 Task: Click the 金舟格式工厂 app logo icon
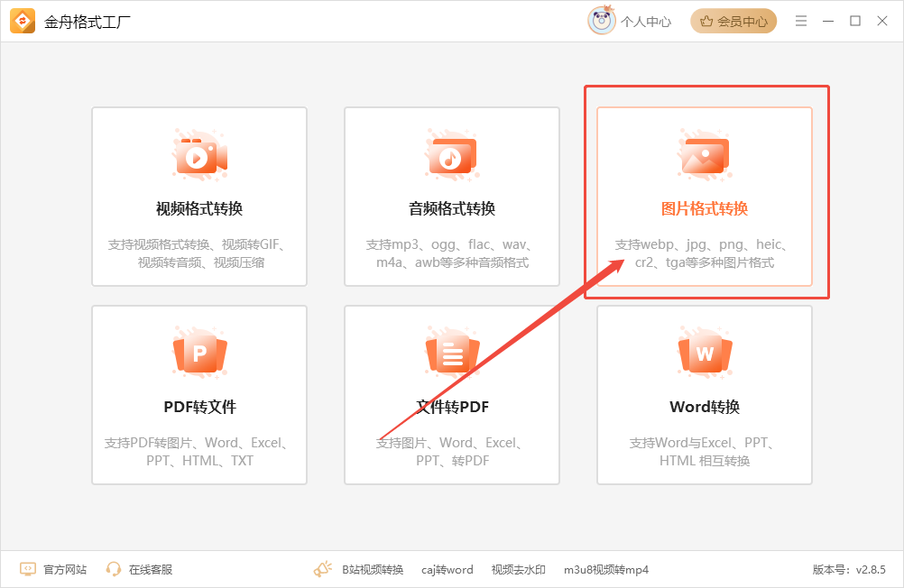tap(23, 22)
